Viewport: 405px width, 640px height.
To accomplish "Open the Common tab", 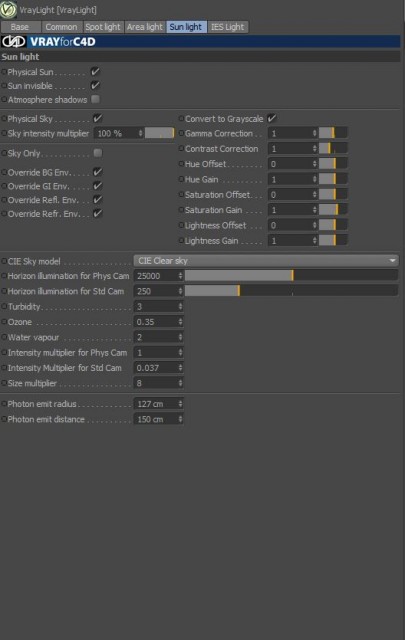I will [61, 27].
